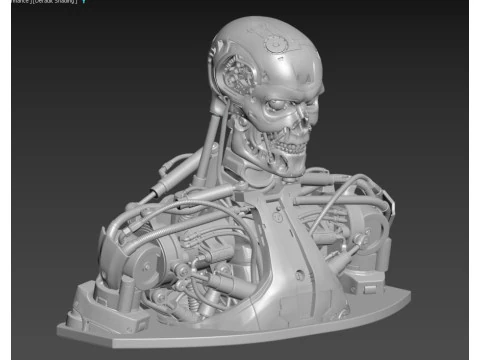Open the Default Shading viewport label menu
Image resolution: width=480 pixels, height=360 pixels.
[x=55, y=2]
